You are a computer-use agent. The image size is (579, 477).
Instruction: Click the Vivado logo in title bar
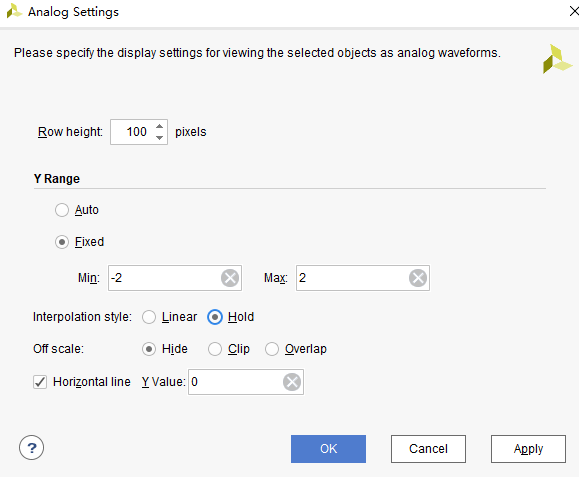(x=14, y=11)
